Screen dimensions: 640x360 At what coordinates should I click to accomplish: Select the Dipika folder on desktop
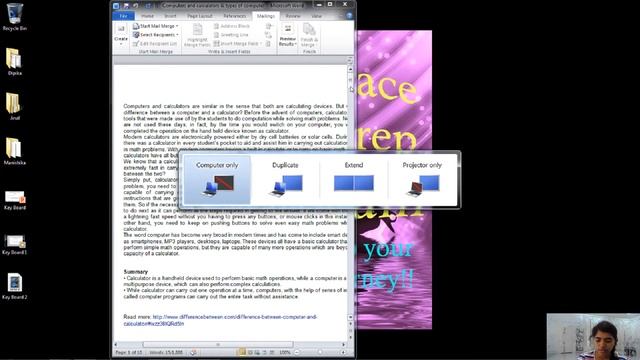[15, 62]
